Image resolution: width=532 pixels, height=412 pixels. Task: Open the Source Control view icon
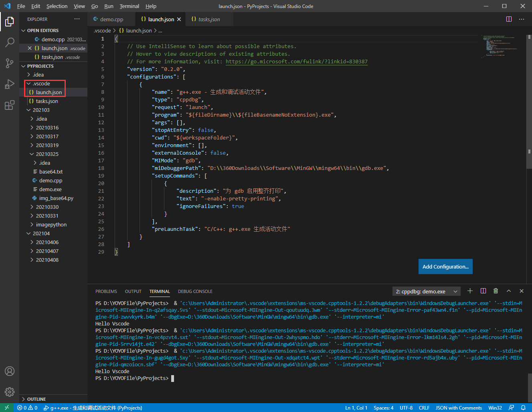(x=10, y=63)
